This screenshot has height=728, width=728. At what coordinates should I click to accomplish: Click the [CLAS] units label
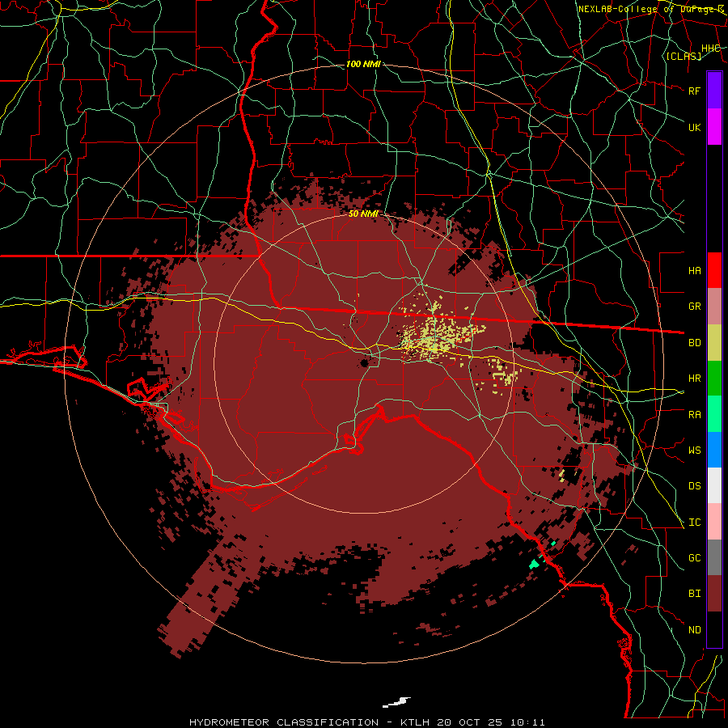coord(684,56)
